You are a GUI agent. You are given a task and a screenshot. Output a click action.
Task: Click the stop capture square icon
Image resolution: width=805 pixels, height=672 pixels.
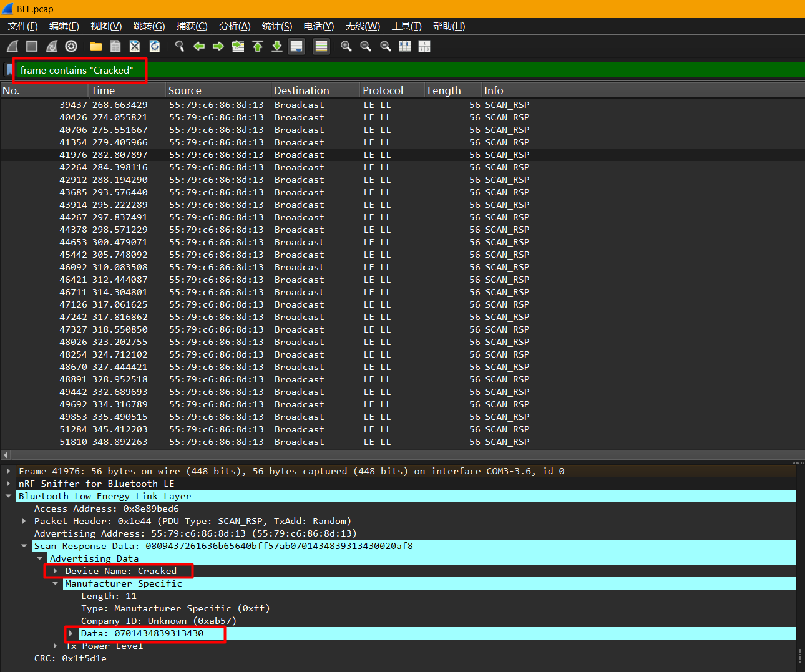[32, 46]
